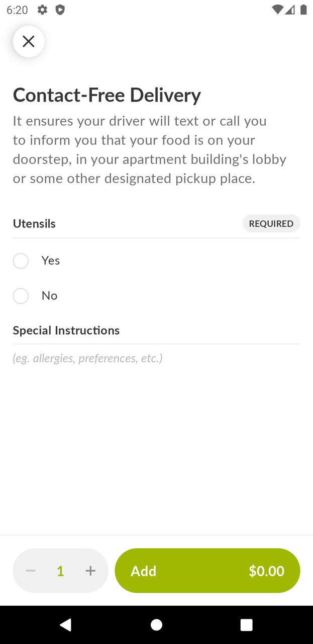313x644 pixels.
Task: Click the No option label
Action: (x=49, y=296)
